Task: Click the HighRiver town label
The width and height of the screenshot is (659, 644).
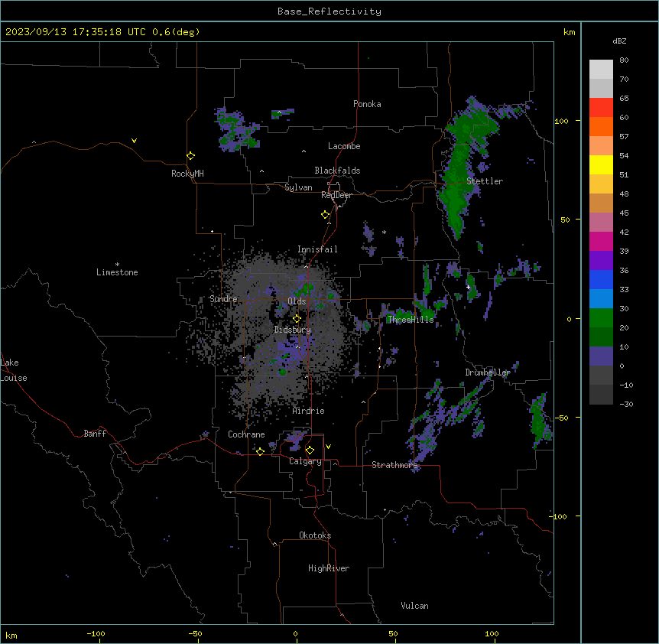Action: [x=329, y=568]
